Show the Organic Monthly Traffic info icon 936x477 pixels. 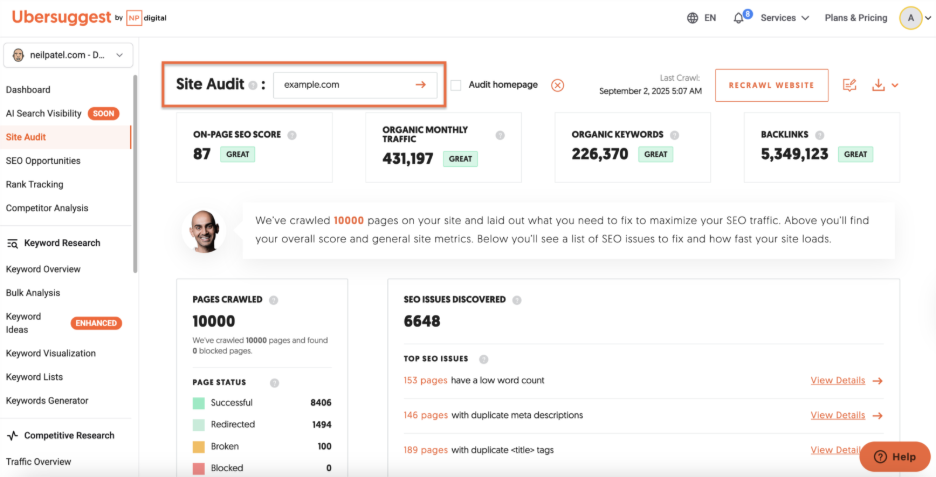click(x=500, y=135)
